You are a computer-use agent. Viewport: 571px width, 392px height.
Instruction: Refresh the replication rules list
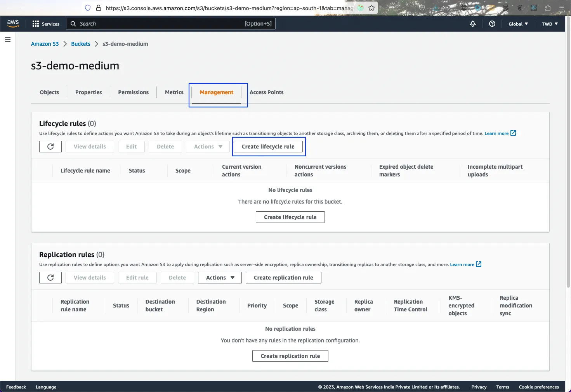coord(50,278)
